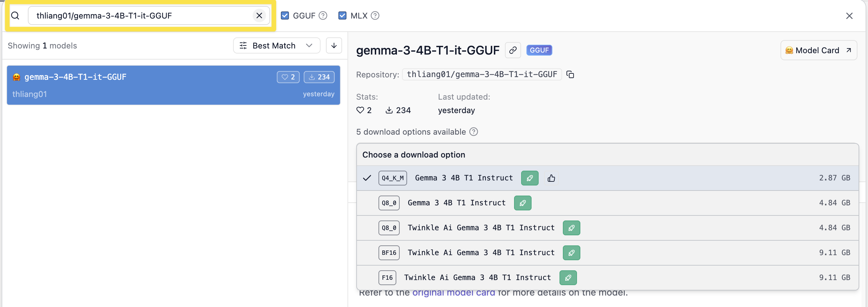Copy the model link via chain icon

click(513, 50)
